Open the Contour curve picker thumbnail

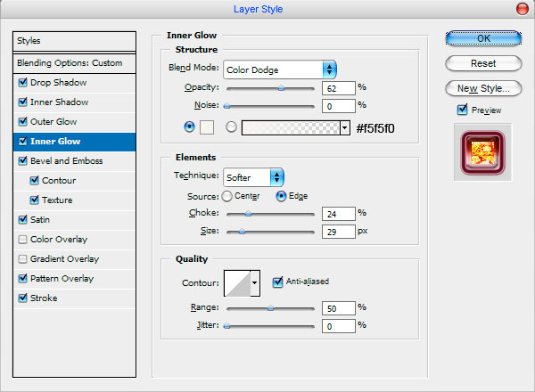click(237, 283)
